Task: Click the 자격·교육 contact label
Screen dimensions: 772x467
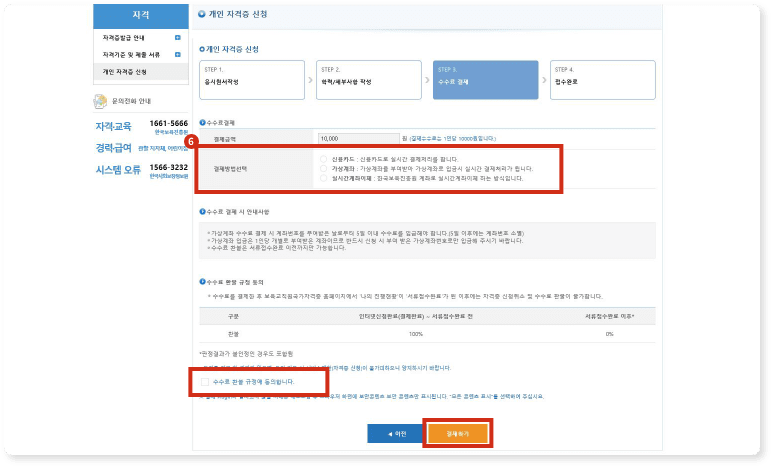Action: click(113, 126)
